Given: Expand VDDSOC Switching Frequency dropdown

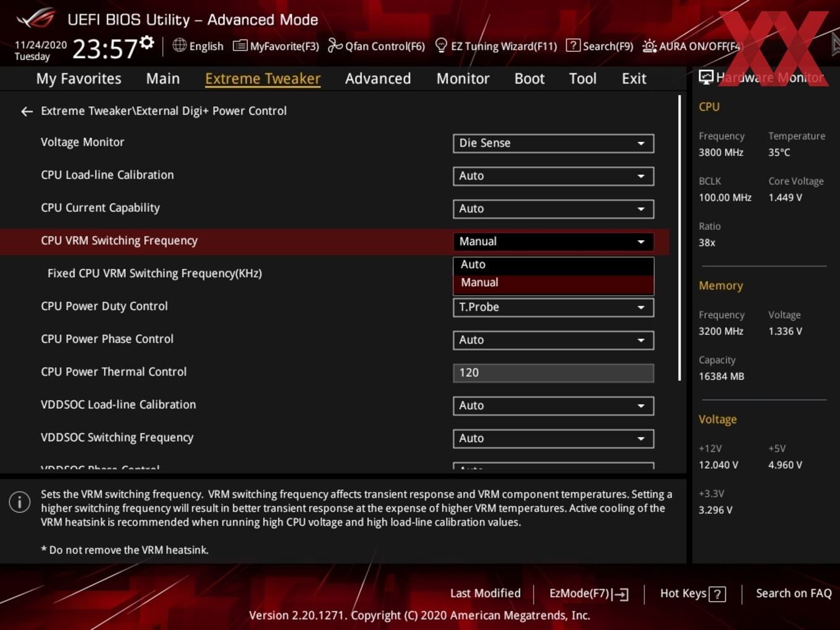Looking at the screenshot, I should click(553, 439).
